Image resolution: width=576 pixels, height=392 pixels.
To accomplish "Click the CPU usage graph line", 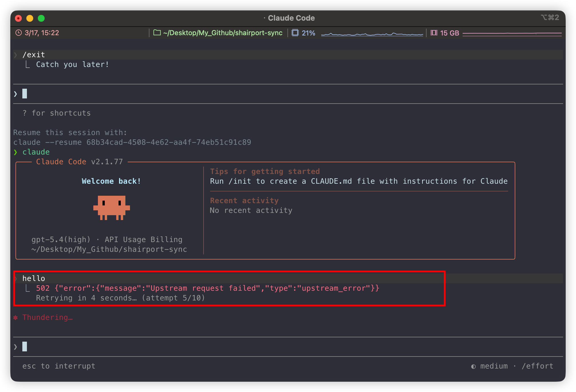I will [x=372, y=34].
